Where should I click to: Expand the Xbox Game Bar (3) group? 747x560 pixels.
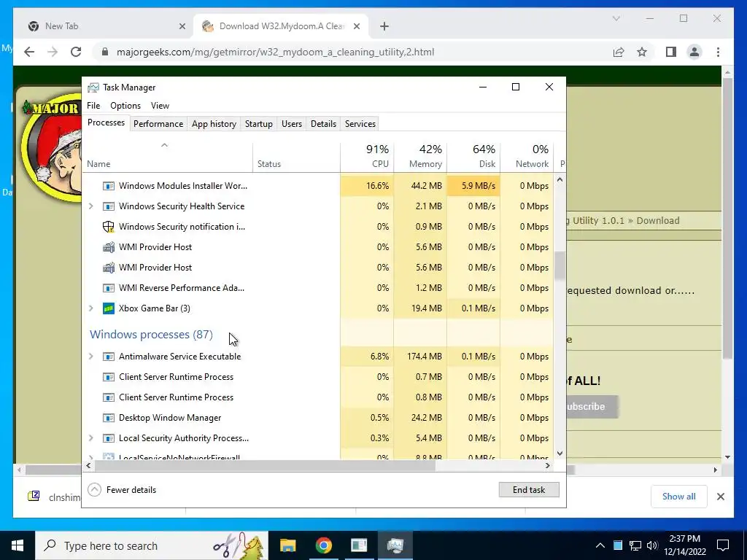coord(91,308)
